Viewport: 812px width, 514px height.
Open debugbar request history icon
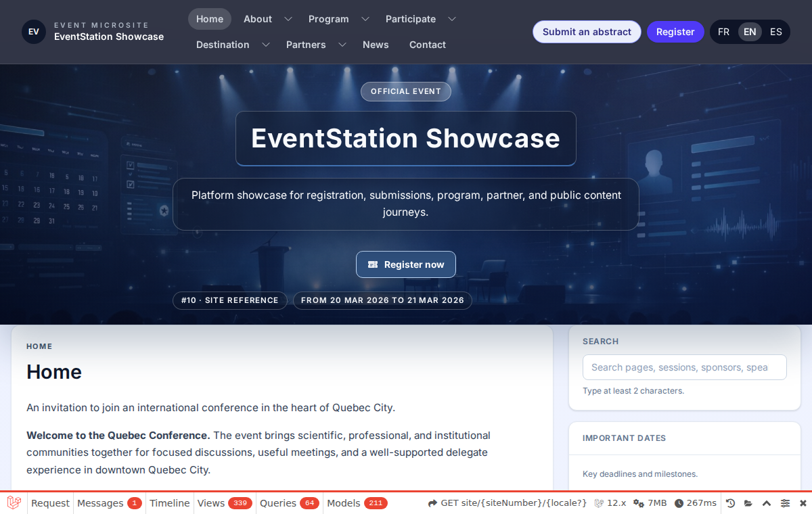[731, 503]
